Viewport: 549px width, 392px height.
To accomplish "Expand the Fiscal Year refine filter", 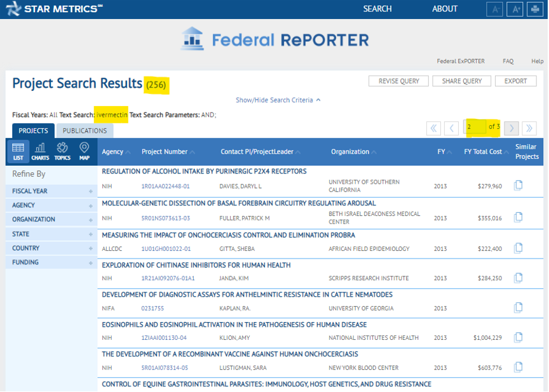I will point(51,191).
